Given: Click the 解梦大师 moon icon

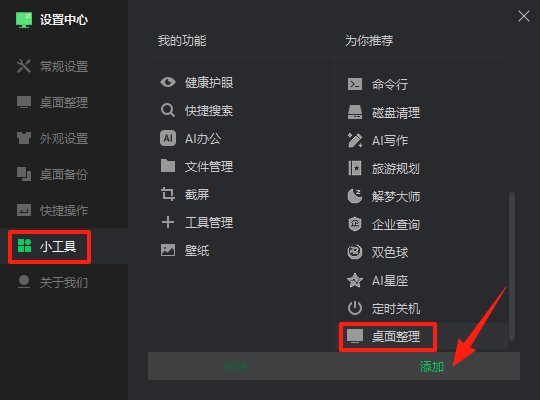Looking at the screenshot, I should click(x=355, y=196).
